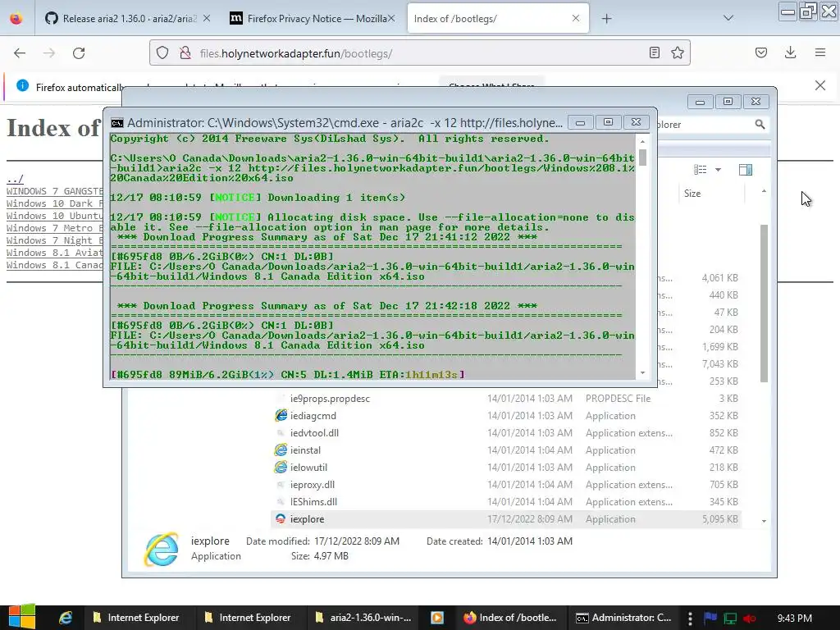Screen dimensions: 840x630
Task: Open the Windows 7 Night link
Action: 55,240
